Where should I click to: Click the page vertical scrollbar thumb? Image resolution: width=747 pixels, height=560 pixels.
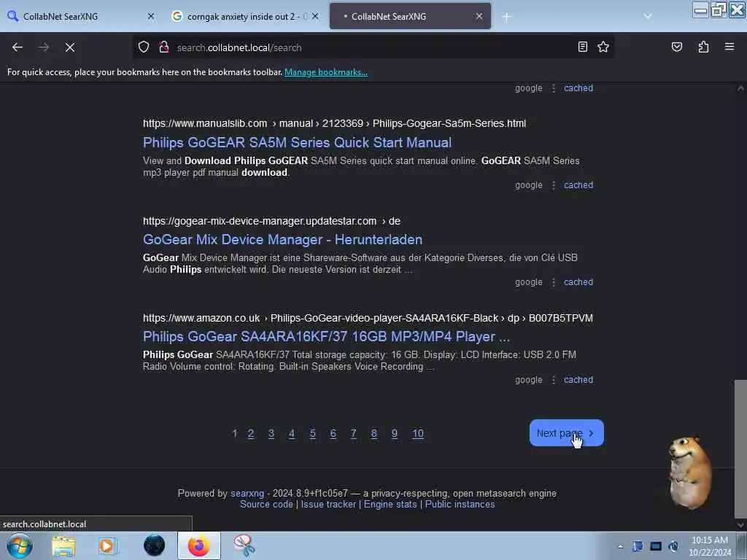(x=740, y=448)
